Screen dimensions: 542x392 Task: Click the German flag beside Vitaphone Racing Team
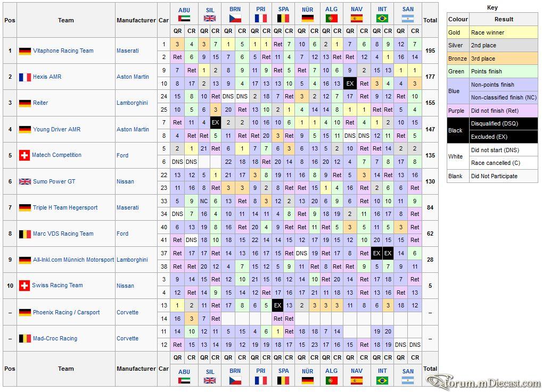pos(25,51)
